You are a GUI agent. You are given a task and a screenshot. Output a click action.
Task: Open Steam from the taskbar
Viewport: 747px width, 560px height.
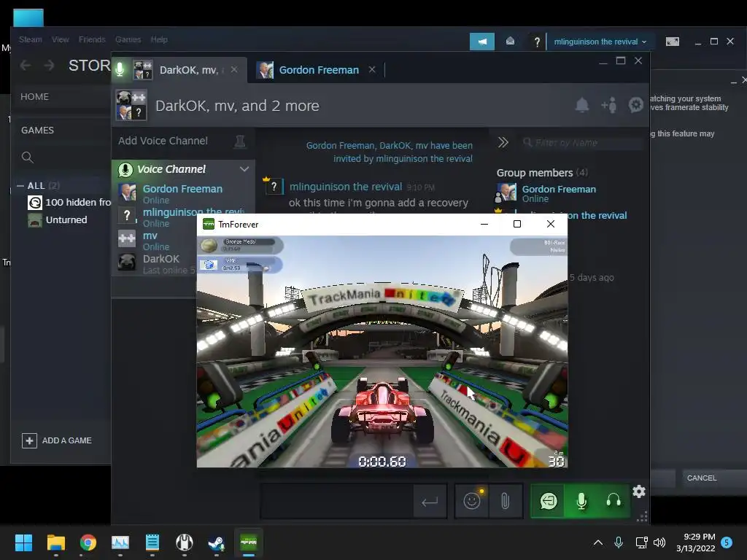tap(216, 542)
